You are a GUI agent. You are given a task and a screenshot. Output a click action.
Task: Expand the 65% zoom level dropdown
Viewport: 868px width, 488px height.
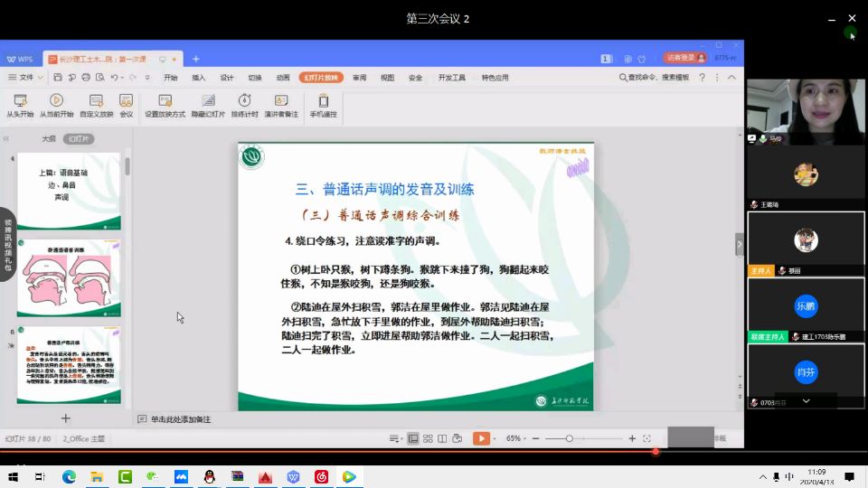517,438
